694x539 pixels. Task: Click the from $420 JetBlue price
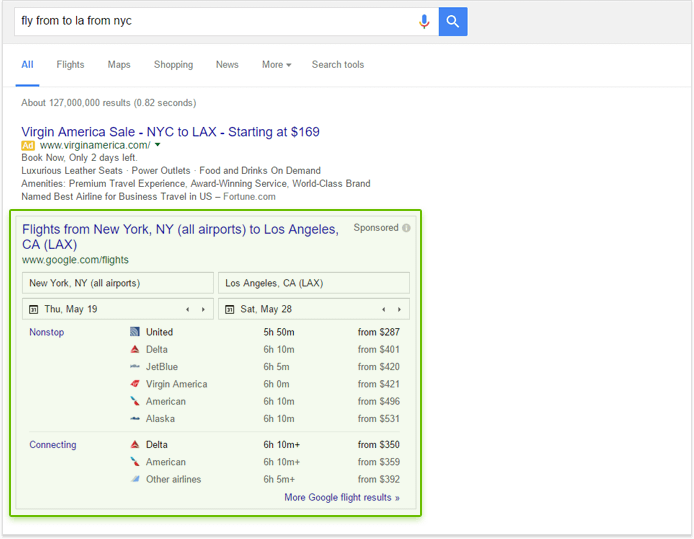pyautogui.click(x=379, y=366)
